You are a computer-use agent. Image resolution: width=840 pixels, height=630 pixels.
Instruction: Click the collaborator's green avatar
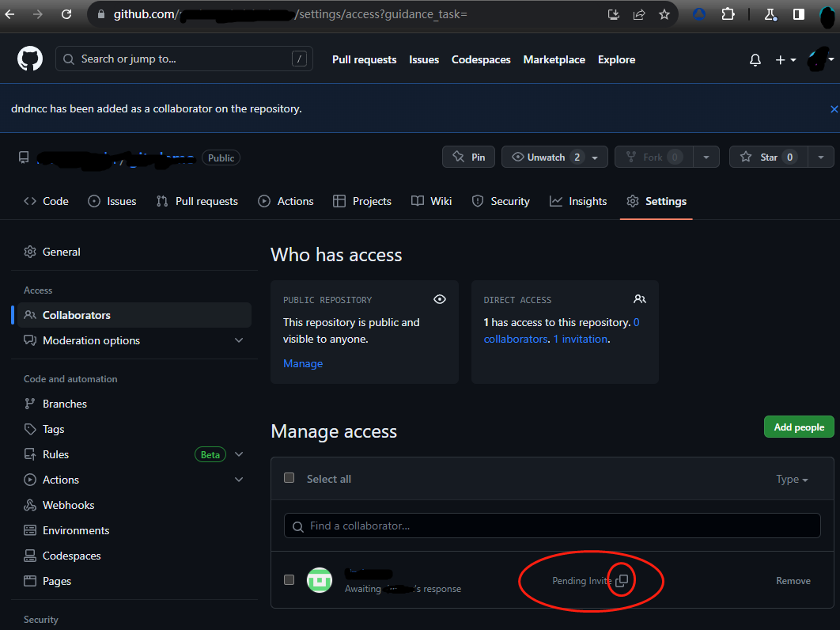320,580
